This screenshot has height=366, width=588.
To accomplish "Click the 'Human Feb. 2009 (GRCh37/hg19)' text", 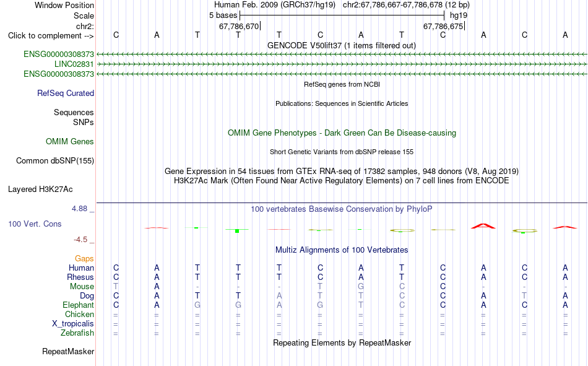I will tap(276, 5).
